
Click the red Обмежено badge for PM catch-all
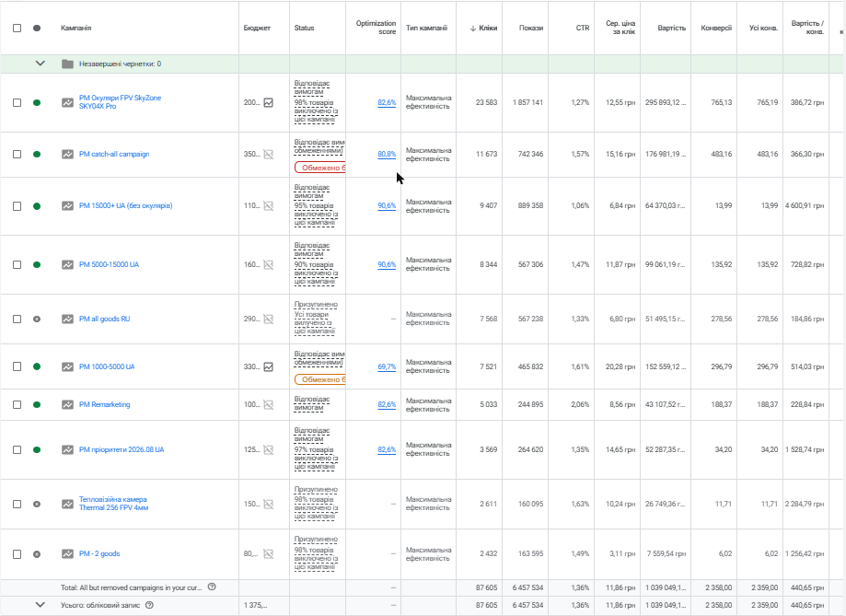coord(320,168)
